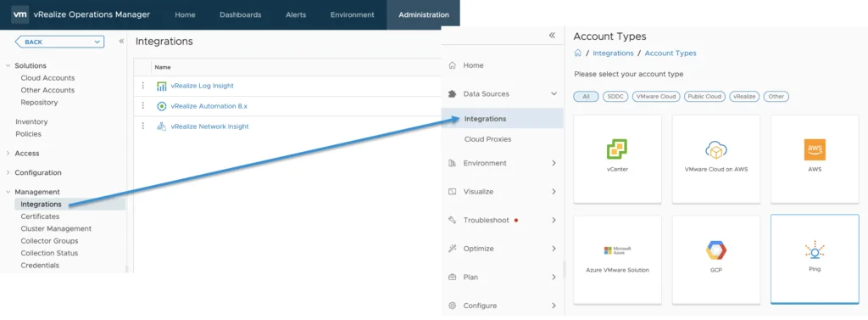Select the Azure VMware Solution card

[x=617, y=259]
